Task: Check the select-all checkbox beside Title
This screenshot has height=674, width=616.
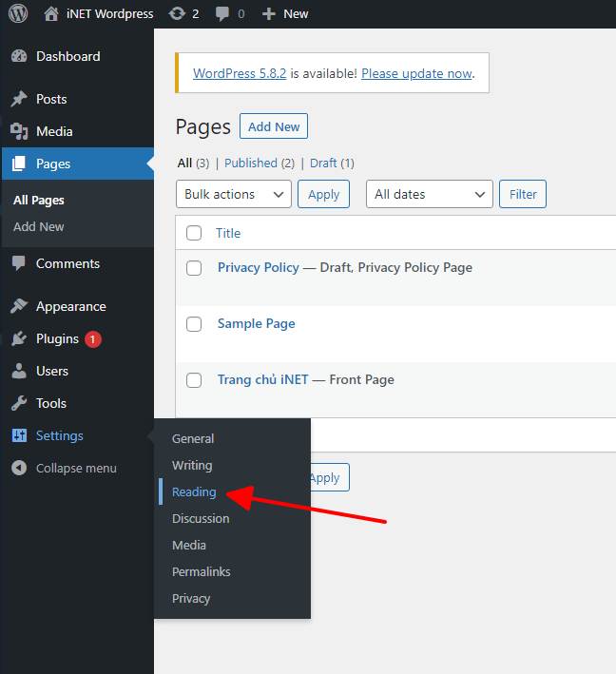Action: (x=194, y=233)
